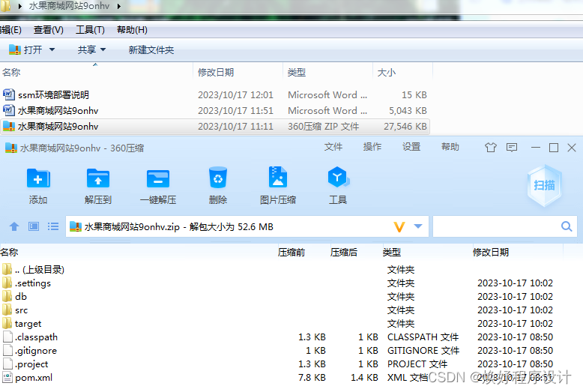583x392 pixels.
Task: Expand the breadcrumb arrow after 水果商城网站9onhv
Action: 119,6
